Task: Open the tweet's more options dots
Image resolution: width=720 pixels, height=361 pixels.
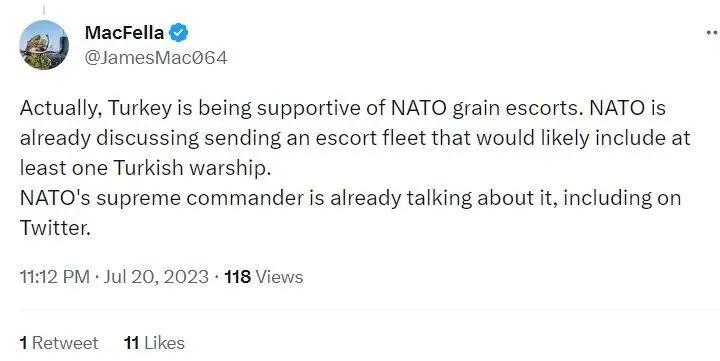Action: (712, 33)
